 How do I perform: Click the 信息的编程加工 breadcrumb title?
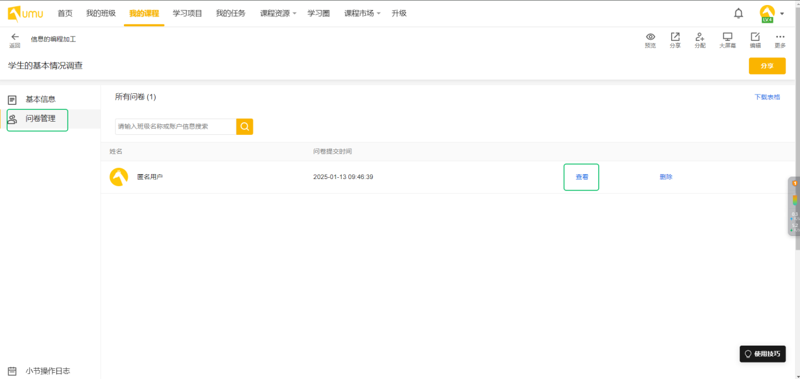click(53, 39)
